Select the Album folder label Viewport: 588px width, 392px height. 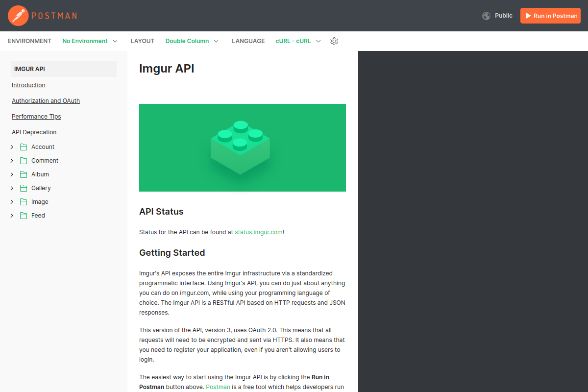point(40,174)
